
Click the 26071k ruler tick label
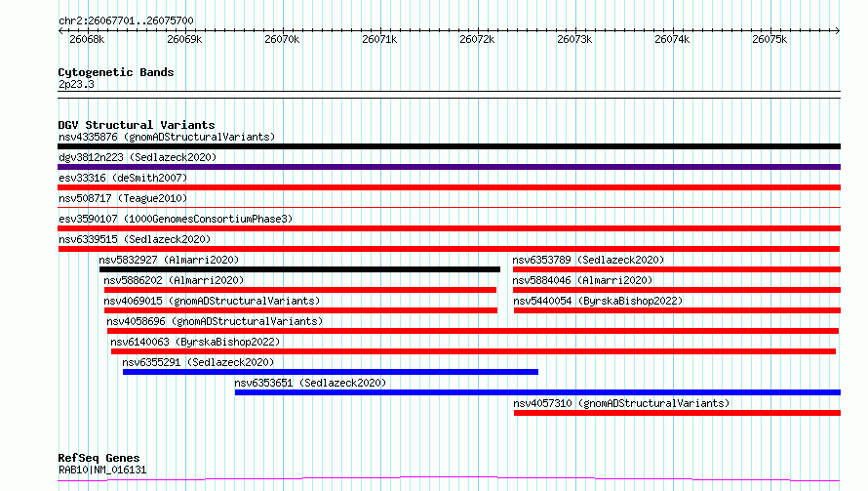click(x=379, y=39)
